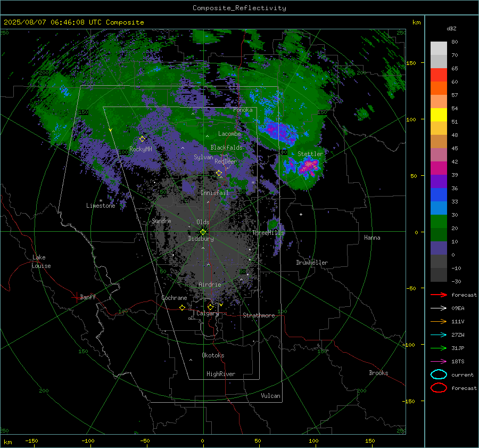Click the RedDeer city label
This screenshot has width=479, height=448.
tap(226, 161)
